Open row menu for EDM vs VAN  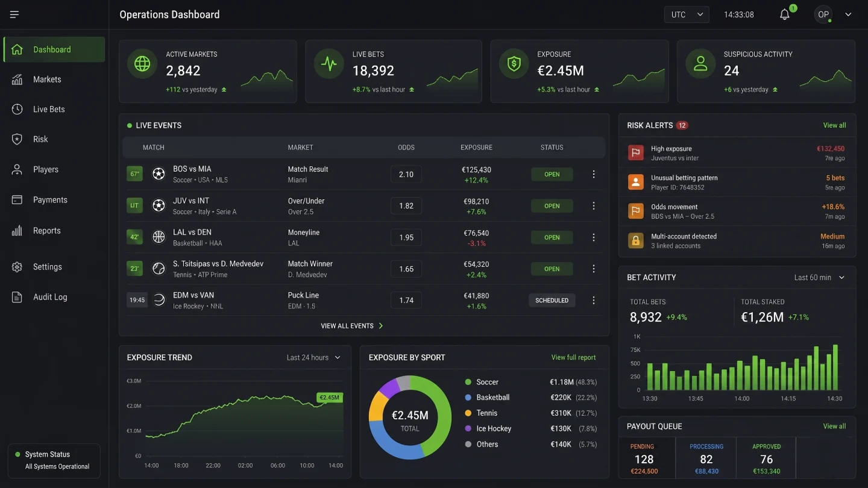tap(594, 300)
